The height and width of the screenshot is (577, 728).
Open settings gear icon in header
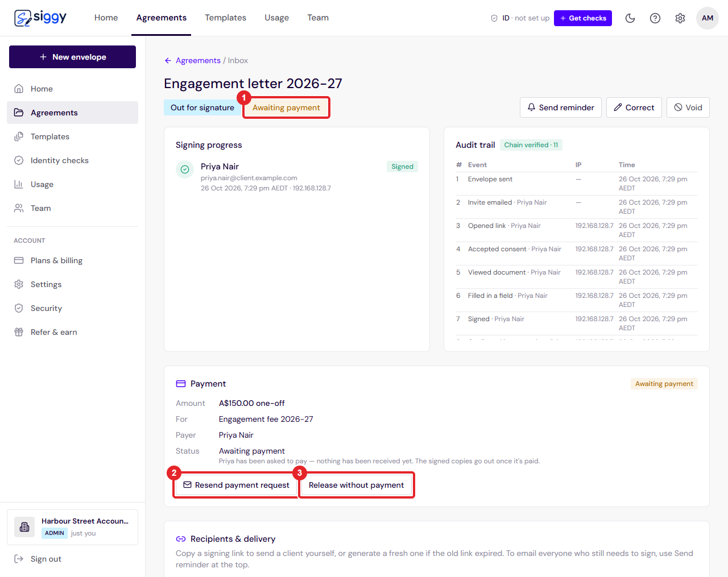680,18
